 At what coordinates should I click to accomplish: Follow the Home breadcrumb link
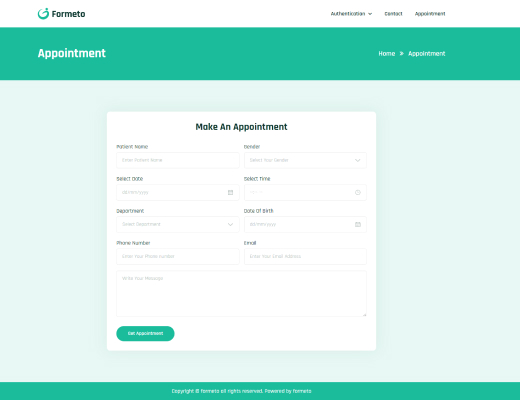coord(387,54)
